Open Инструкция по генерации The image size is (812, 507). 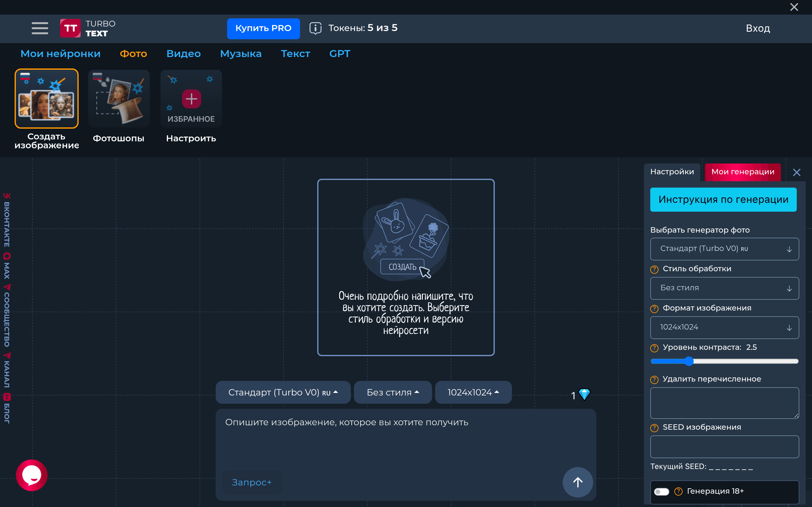click(723, 200)
